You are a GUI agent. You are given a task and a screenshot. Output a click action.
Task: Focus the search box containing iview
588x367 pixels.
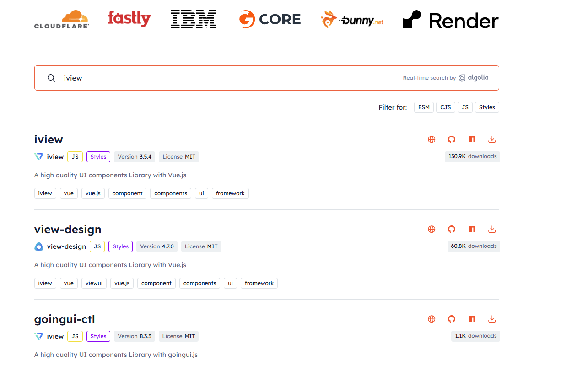[x=267, y=78]
